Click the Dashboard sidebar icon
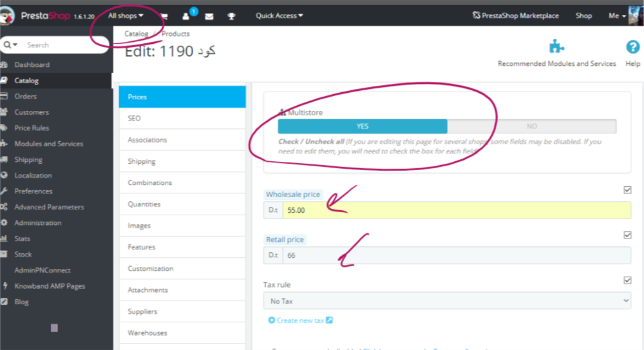The image size is (644, 350). (x=4, y=64)
